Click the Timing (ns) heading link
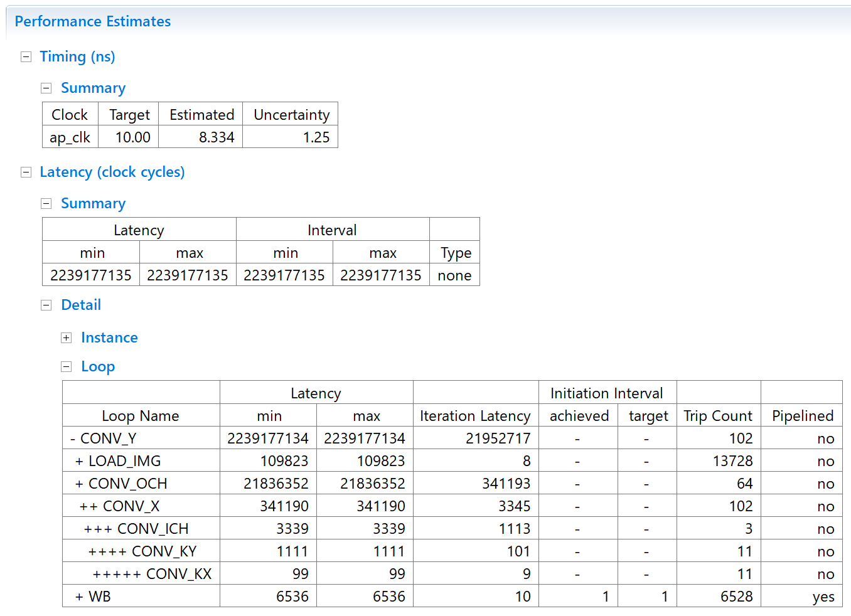Image resolution: width=851 pixels, height=616 pixels. pos(77,56)
